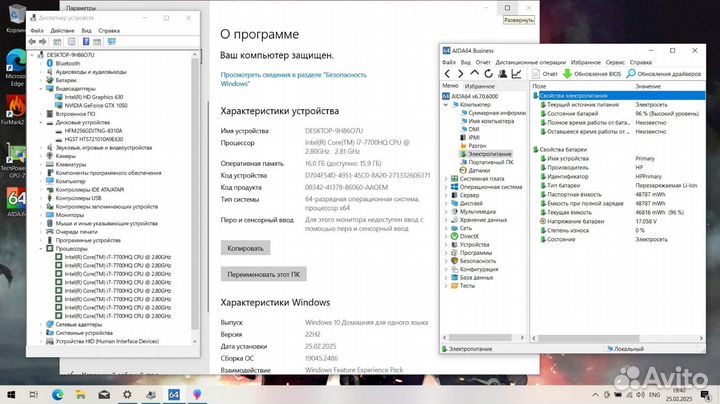Select Intel(R) HD Graphics 630 adapter
This screenshot has height=404, width=720.
[94, 97]
